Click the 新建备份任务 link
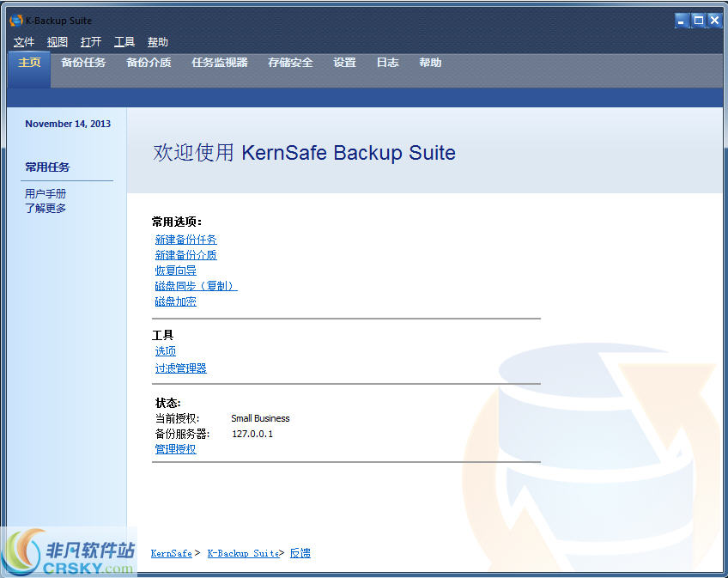 coord(185,240)
